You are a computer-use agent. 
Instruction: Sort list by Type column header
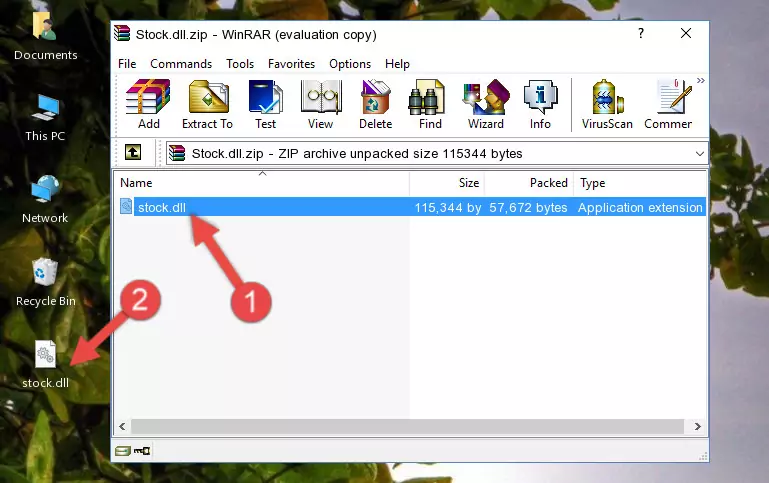coord(640,183)
